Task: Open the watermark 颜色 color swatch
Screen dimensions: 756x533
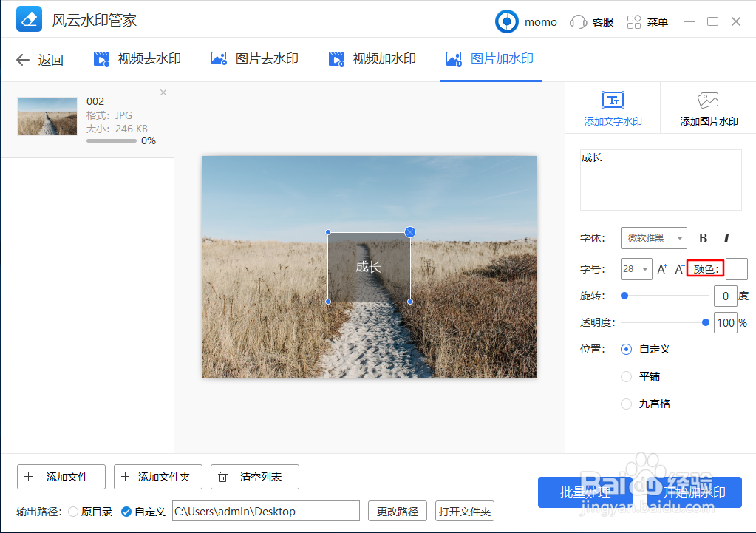Action: [736, 268]
